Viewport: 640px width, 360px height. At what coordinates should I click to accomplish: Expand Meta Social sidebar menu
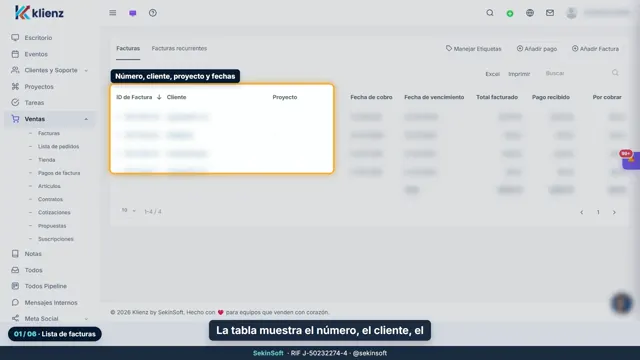point(51,318)
